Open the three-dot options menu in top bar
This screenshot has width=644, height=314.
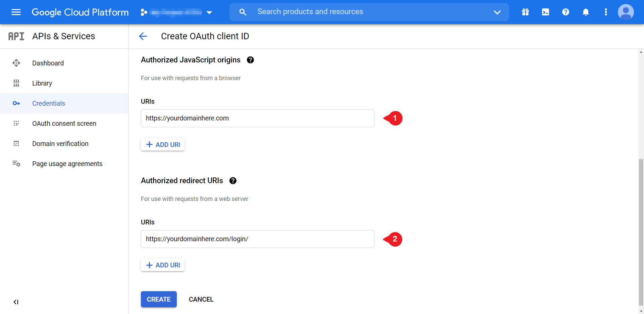click(606, 12)
